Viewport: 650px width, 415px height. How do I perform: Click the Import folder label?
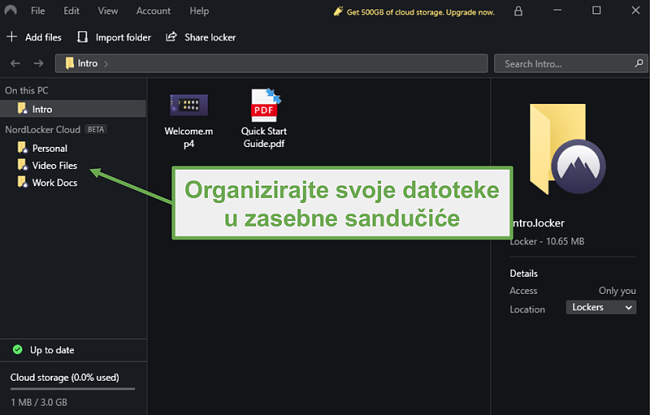tap(123, 37)
